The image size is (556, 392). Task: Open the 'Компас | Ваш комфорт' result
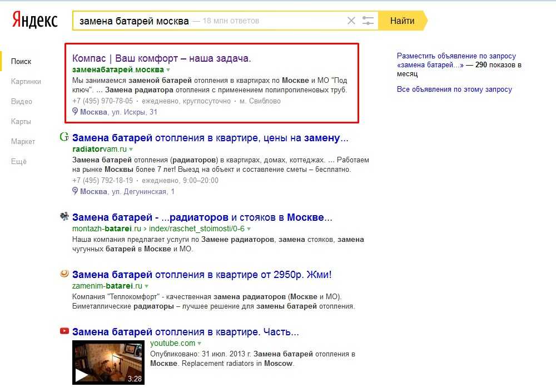[162, 58]
